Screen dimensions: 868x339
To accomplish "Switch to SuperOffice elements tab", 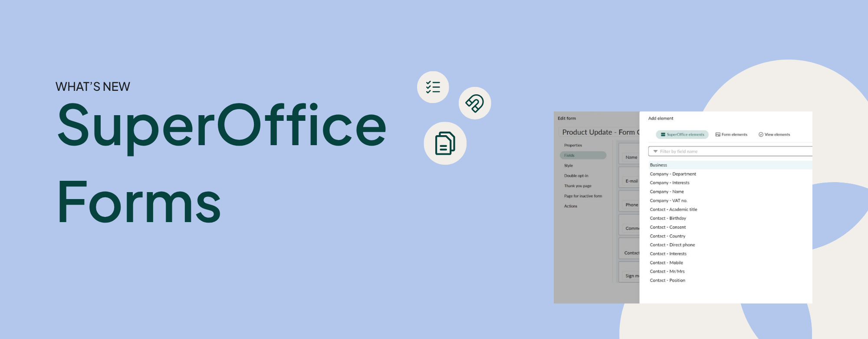I will pos(682,135).
